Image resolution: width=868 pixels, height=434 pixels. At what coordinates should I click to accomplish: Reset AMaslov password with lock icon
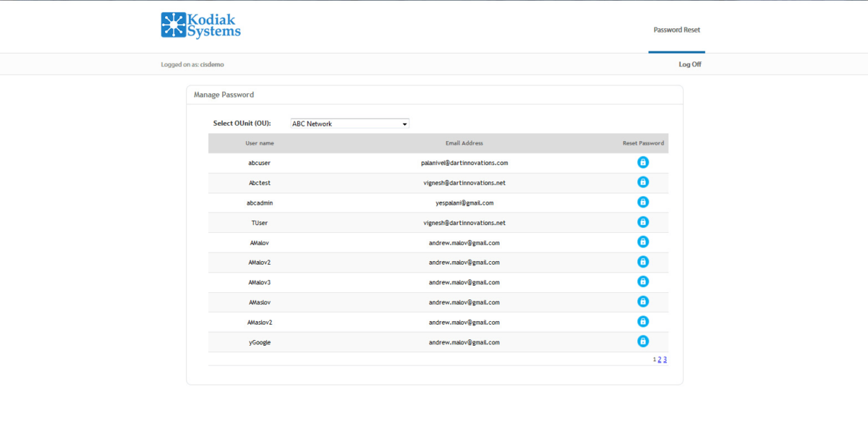pyautogui.click(x=642, y=302)
